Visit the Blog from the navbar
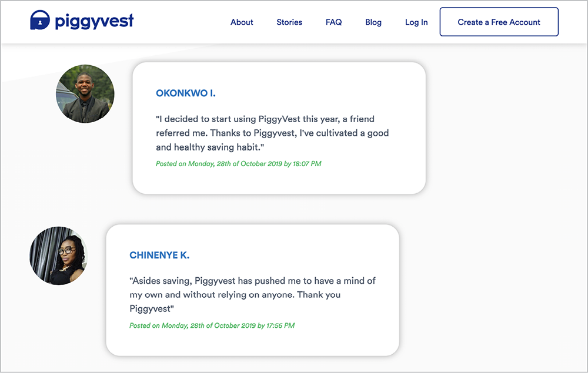 click(x=373, y=22)
